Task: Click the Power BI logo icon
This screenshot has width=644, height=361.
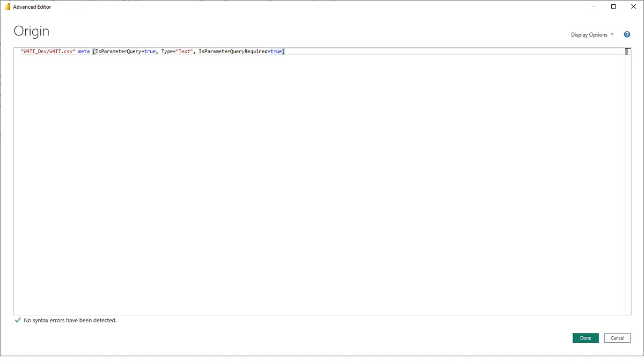Action: [8, 7]
